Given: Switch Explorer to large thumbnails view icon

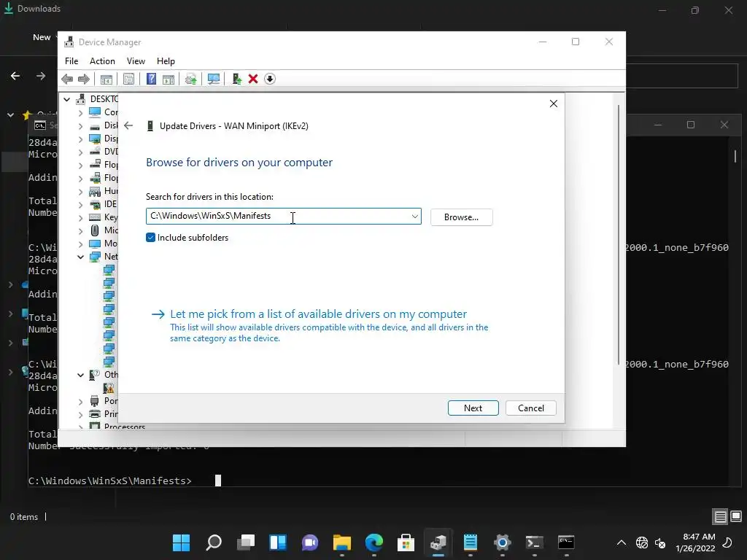Looking at the screenshot, I should 736,516.
